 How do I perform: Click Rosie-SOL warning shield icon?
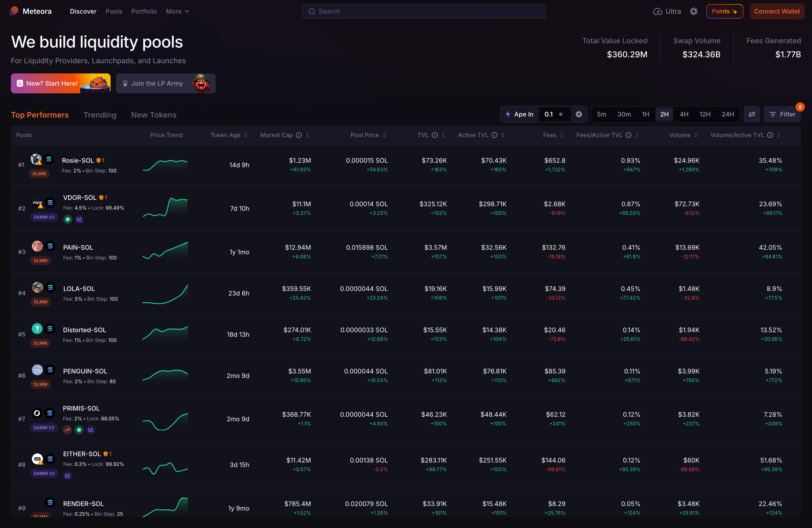(x=99, y=160)
